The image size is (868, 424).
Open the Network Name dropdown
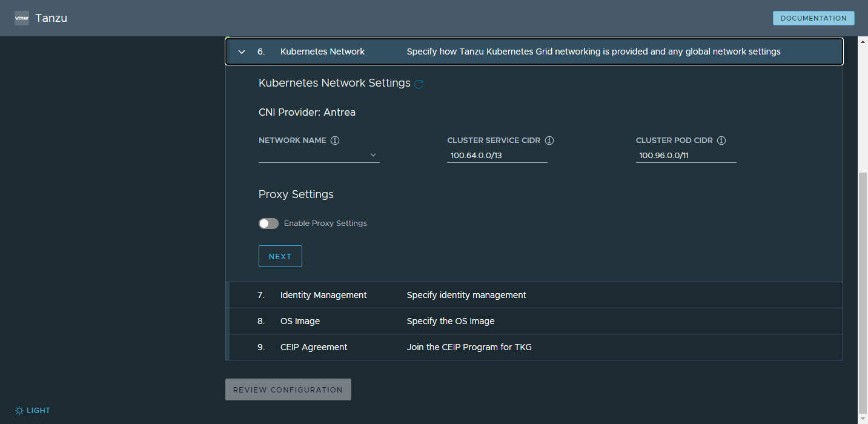click(x=319, y=156)
